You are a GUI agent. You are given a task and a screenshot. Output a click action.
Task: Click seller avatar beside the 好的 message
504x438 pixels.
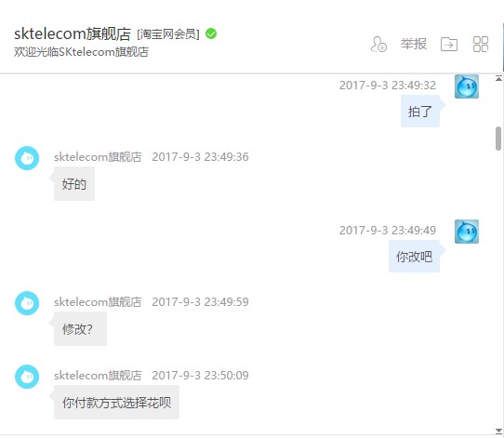click(x=27, y=158)
